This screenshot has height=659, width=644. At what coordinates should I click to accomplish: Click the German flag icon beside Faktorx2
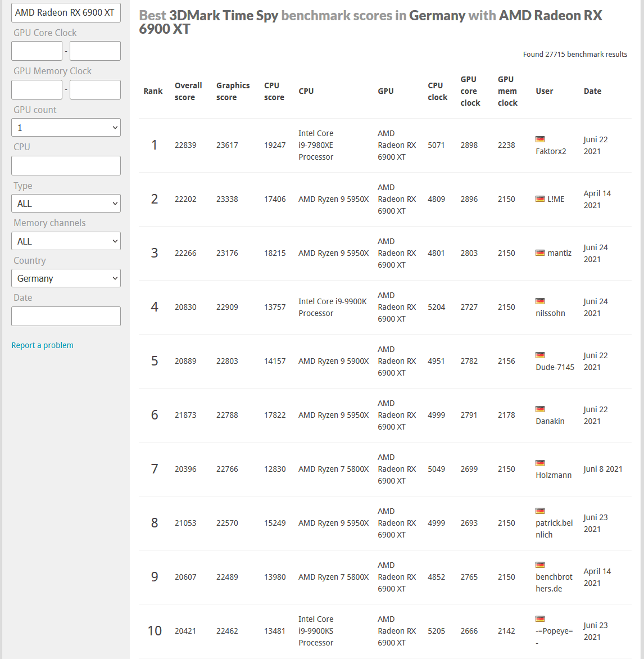click(x=540, y=139)
